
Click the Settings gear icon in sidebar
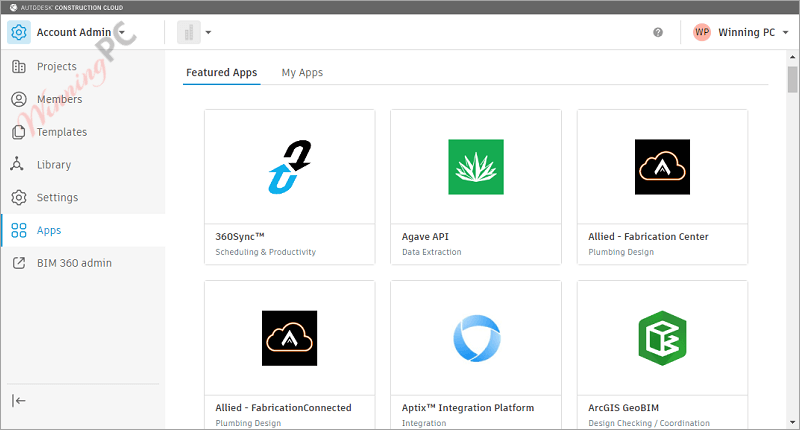[19, 197]
